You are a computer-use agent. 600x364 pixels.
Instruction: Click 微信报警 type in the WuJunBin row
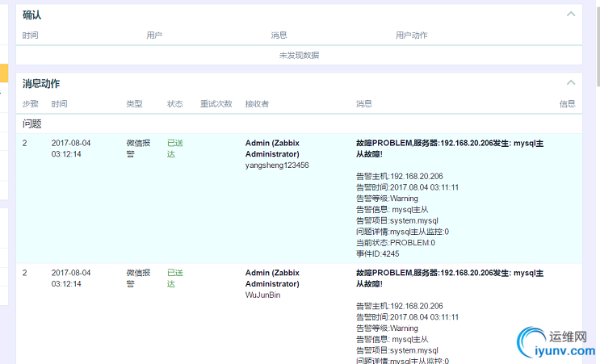click(x=138, y=278)
